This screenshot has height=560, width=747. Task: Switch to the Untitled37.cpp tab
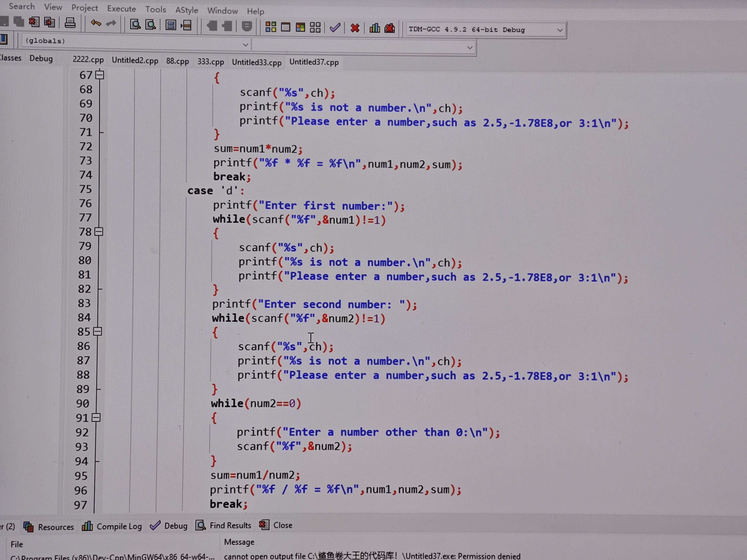[314, 62]
